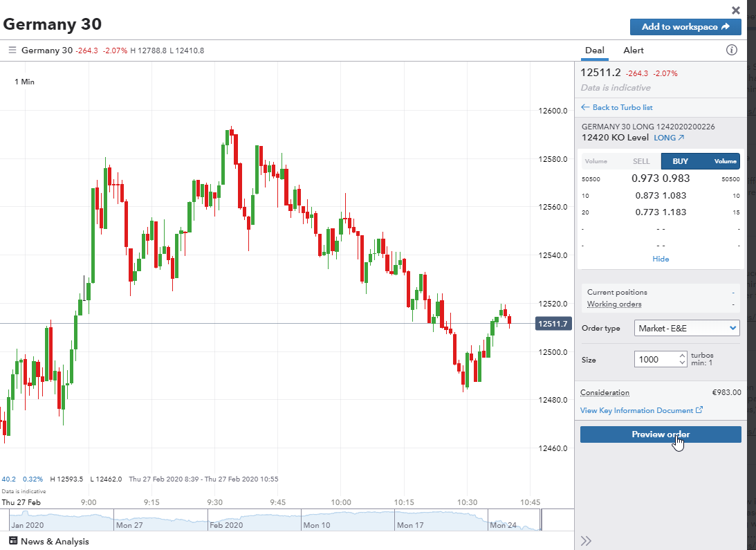Click the sell price 0.773
Image resolution: width=756 pixels, height=550 pixels.
tap(647, 212)
